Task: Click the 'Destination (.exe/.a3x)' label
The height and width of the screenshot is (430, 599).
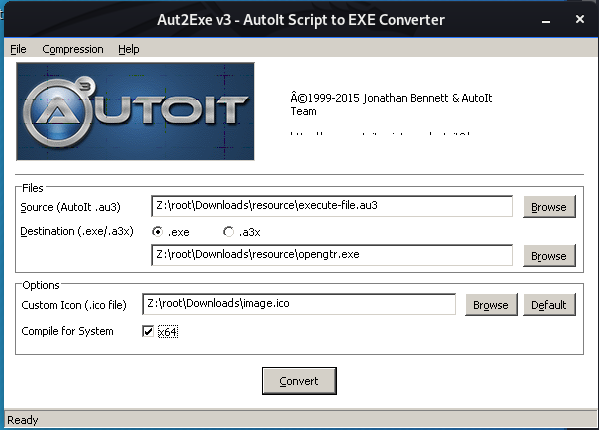Action: (77, 231)
